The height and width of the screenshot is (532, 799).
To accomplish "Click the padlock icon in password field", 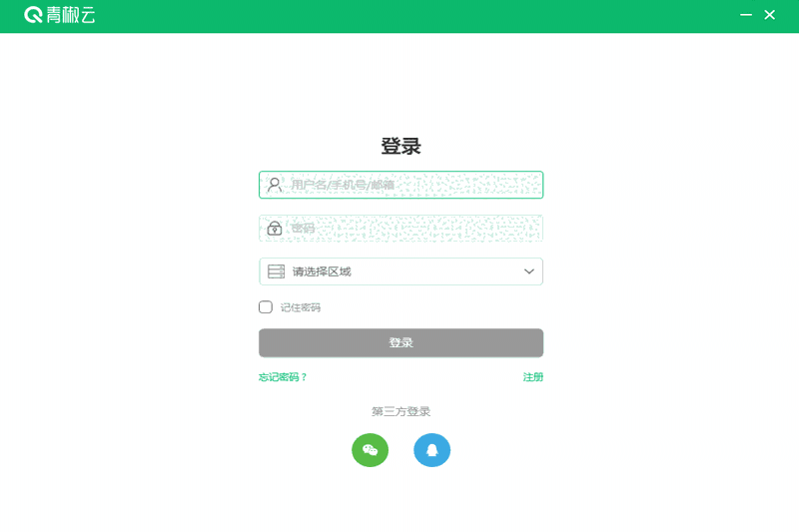I will 275,229.
